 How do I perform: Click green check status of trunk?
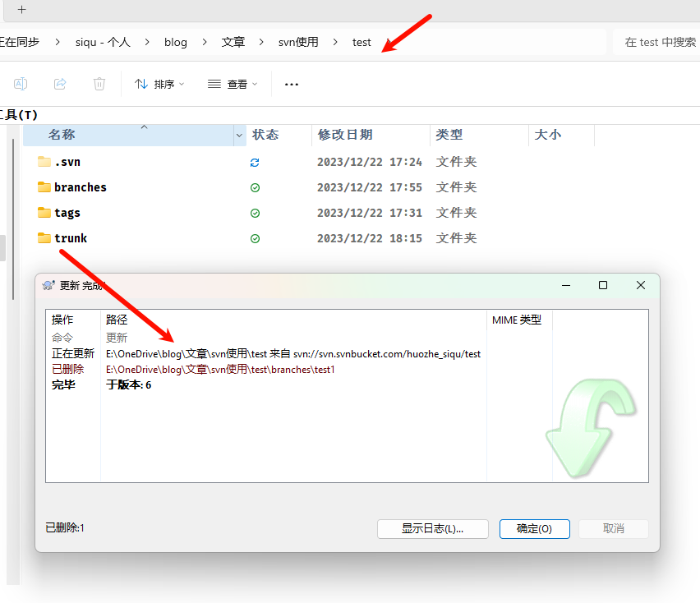(x=255, y=238)
